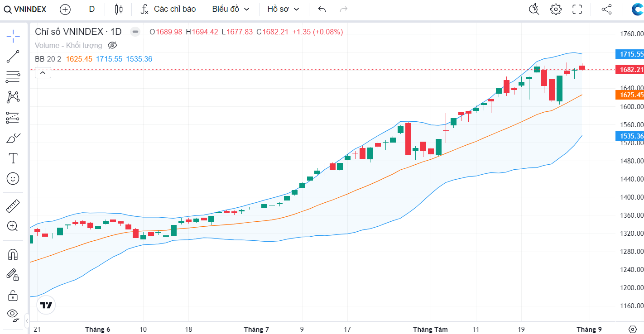This screenshot has width=644, height=334.
Task: Redo the last chart action
Action: 344,9
